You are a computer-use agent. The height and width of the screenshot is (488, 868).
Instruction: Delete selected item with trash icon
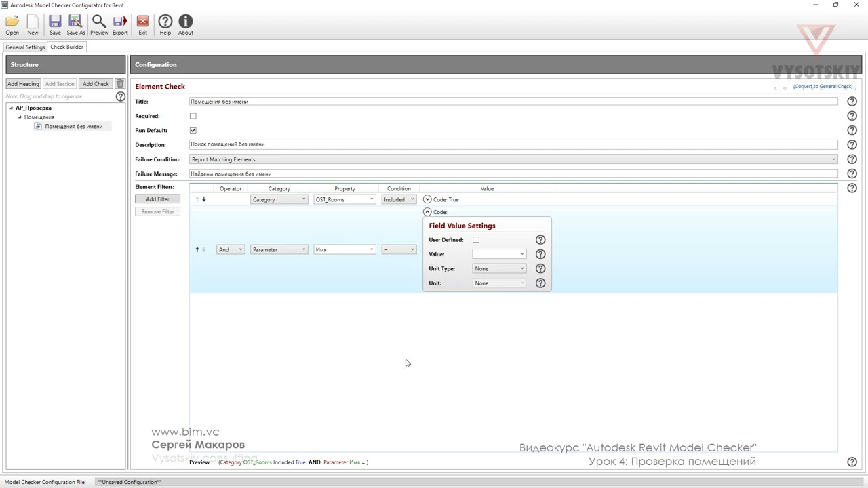point(120,84)
